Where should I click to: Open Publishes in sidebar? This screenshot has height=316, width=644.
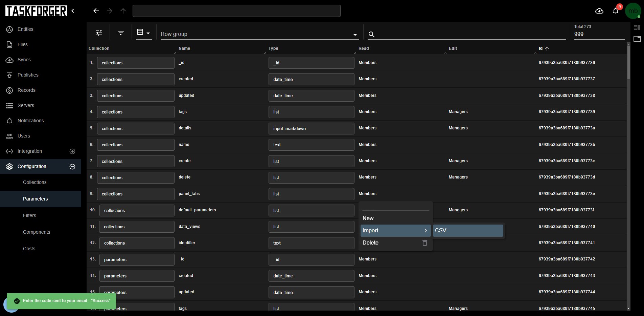41,75
